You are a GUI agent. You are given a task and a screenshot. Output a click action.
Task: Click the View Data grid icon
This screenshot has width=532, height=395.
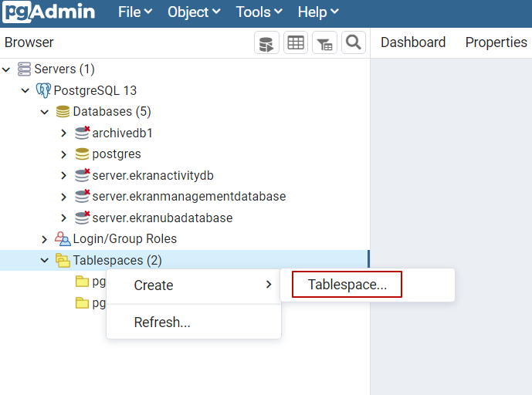click(296, 43)
